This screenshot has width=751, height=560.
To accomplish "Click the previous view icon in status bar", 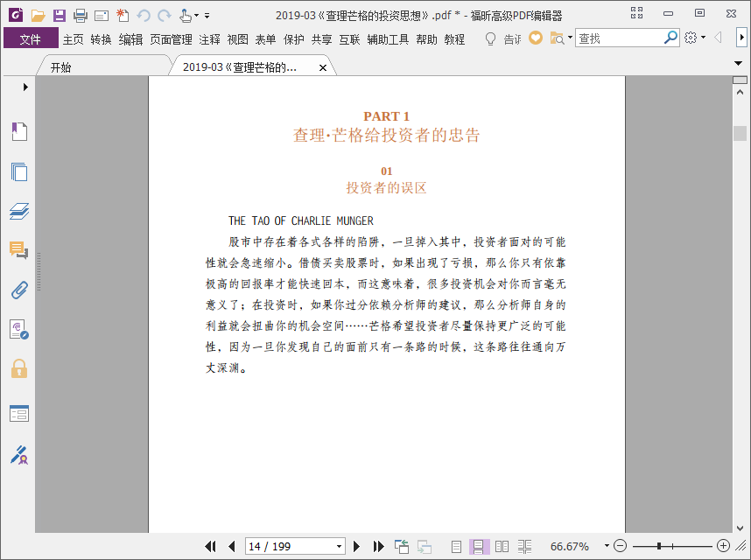I will coord(402,546).
